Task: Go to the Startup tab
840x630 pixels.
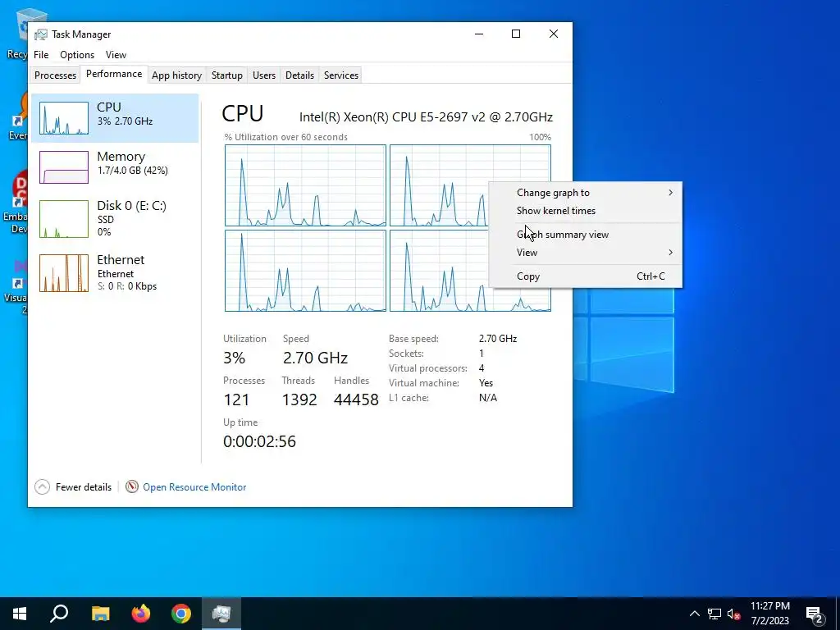Action: pos(227,75)
